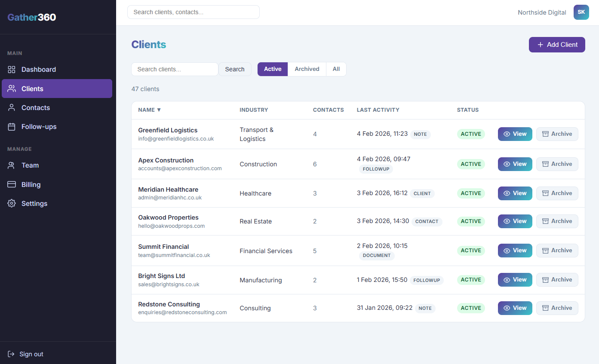Click the NOTE tag on Redstone Consulting
Image resolution: width=599 pixels, height=364 pixels.
425,308
